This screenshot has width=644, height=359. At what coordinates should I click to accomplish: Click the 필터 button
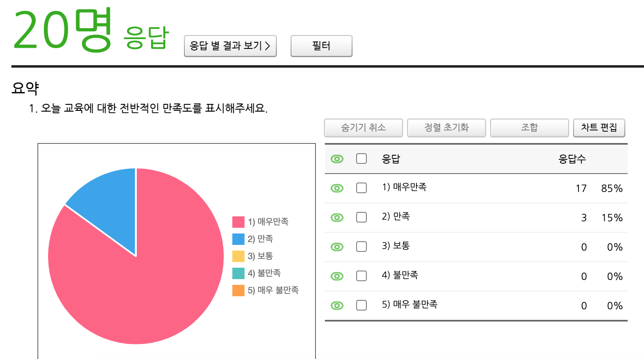point(321,46)
